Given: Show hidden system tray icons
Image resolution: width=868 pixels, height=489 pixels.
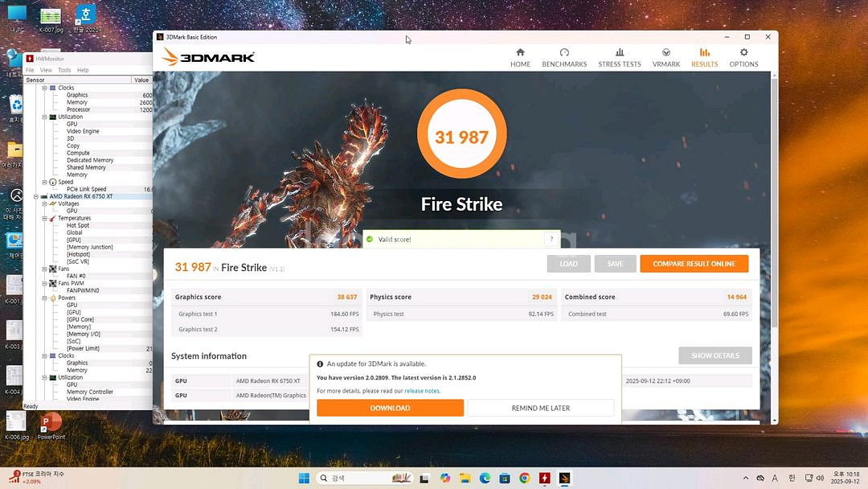Looking at the screenshot, I should pos(746,478).
